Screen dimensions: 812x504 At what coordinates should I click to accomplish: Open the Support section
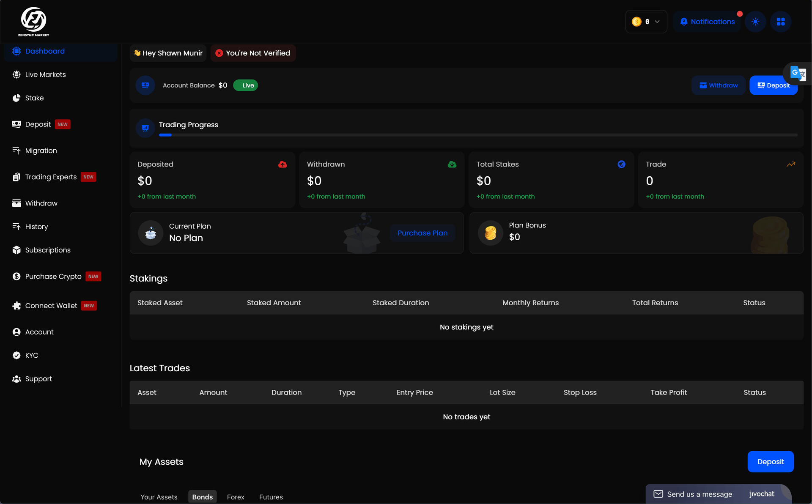pyautogui.click(x=38, y=379)
